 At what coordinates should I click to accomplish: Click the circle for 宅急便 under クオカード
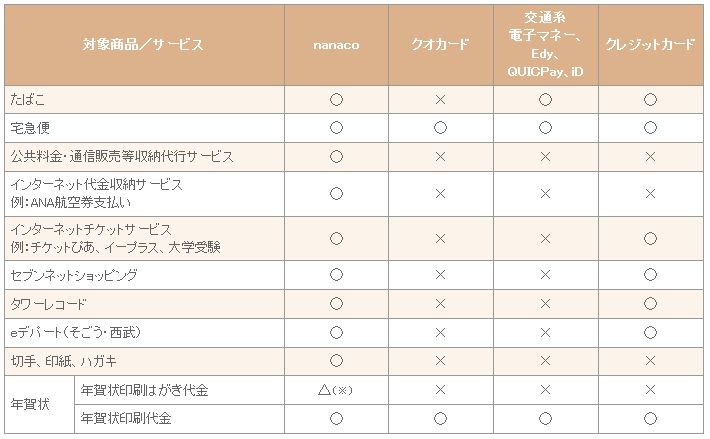pyautogui.click(x=440, y=128)
